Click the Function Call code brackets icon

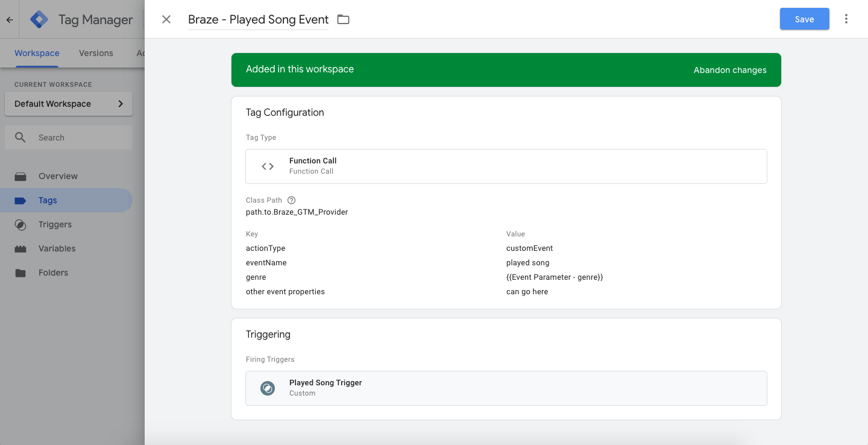(x=268, y=166)
